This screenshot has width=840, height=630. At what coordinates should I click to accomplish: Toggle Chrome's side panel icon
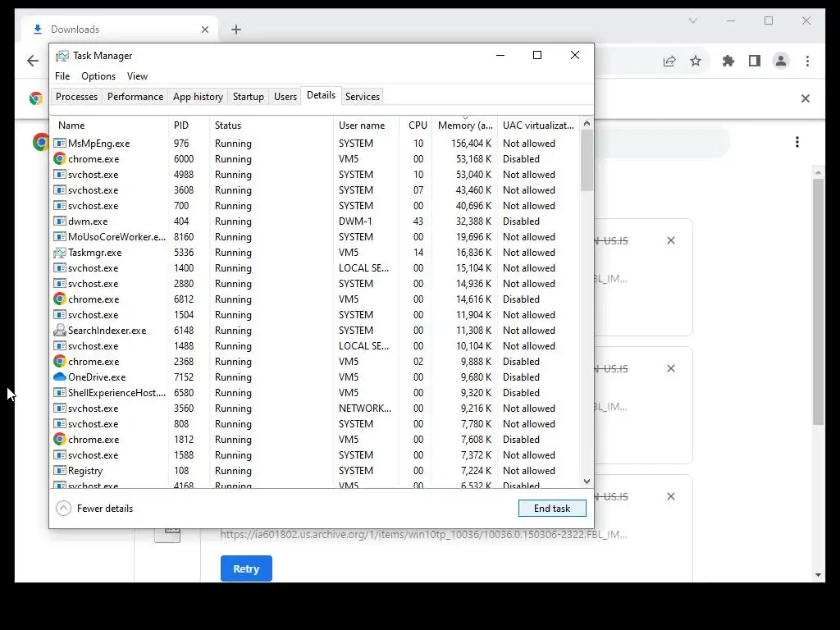(x=755, y=61)
